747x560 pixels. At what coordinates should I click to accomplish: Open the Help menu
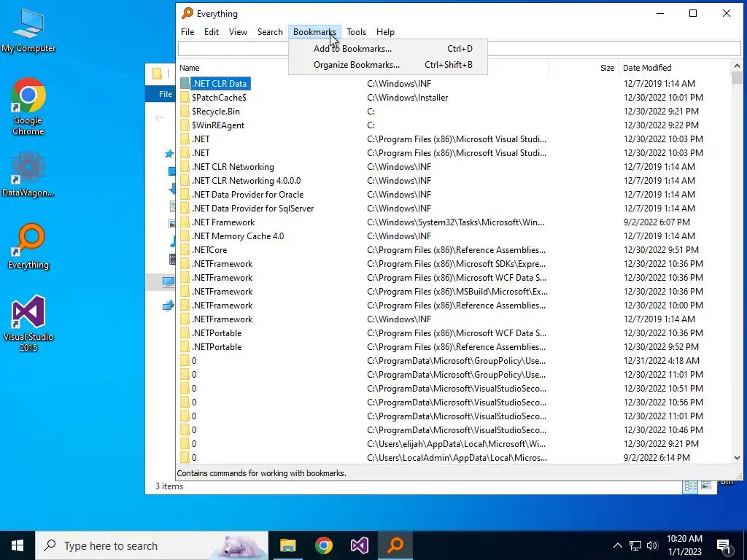pos(385,32)
